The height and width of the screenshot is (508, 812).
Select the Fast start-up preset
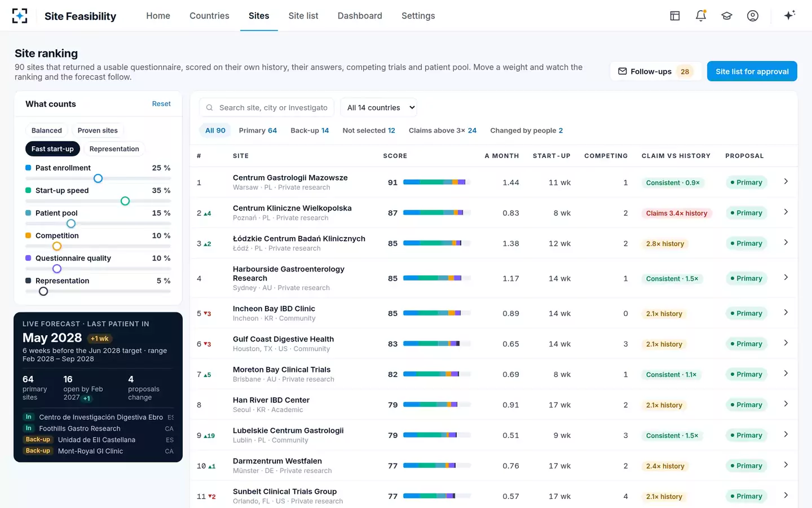[52, 149]
